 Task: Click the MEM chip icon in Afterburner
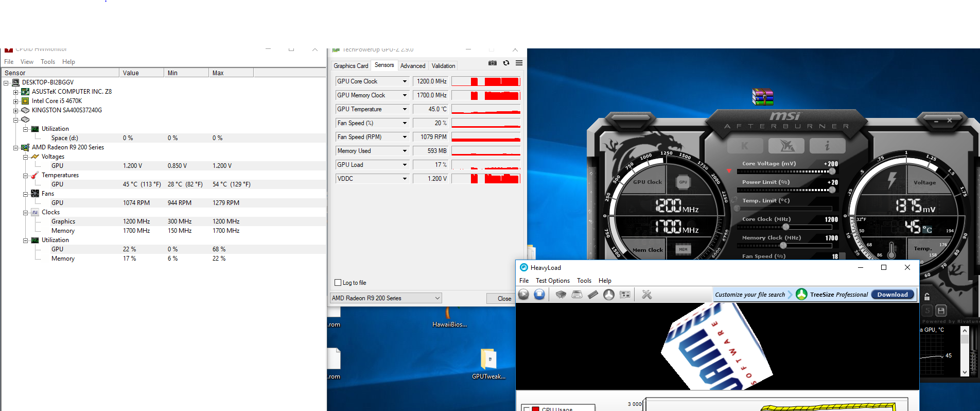coord(683,249)
